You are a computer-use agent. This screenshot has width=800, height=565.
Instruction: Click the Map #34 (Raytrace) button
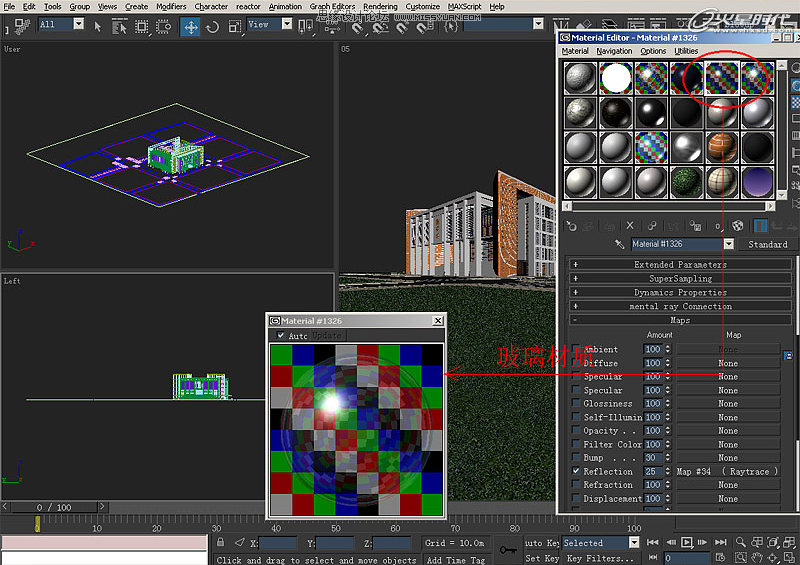click(727, 471)
